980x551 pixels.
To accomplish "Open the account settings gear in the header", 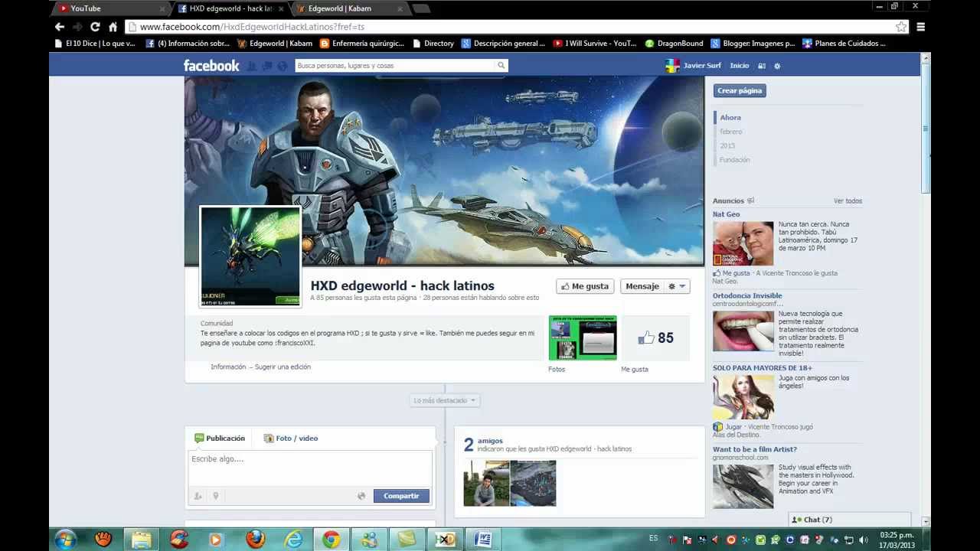I will (x=777, y=66).
